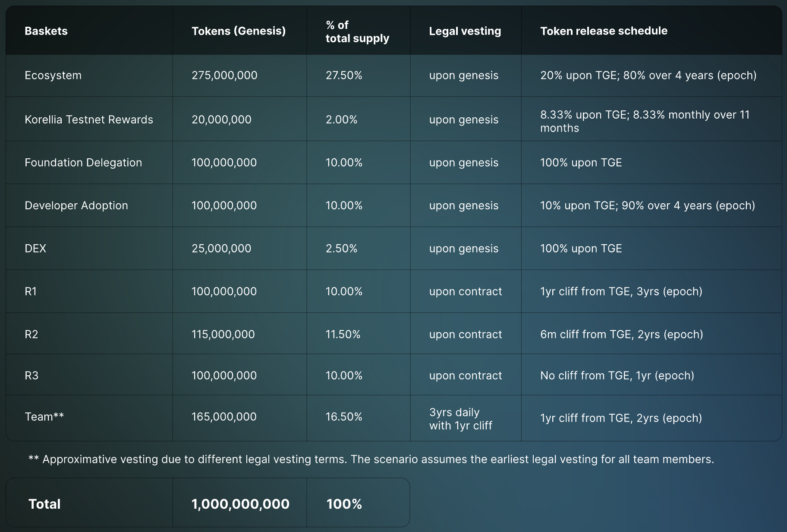Click the 1yr cliff, 3yrs schedule text

(621, 292)
